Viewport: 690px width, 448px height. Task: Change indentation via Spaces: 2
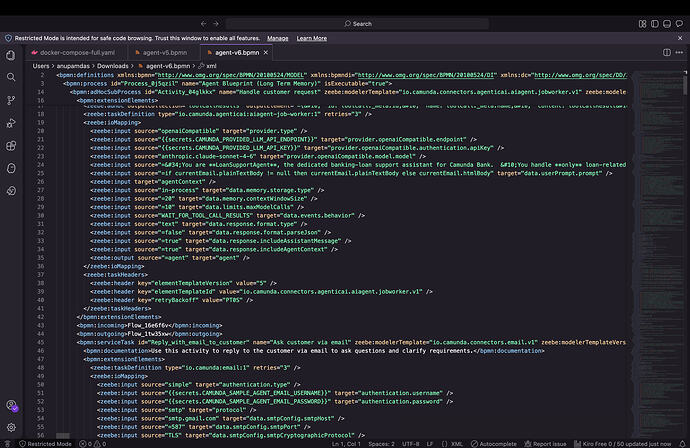point(381,444)
